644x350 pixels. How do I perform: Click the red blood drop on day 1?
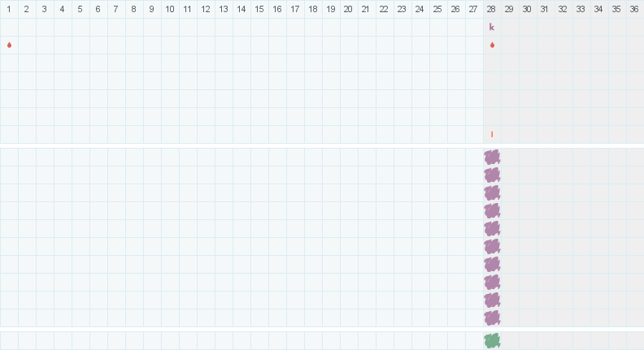tap(9, 45)
